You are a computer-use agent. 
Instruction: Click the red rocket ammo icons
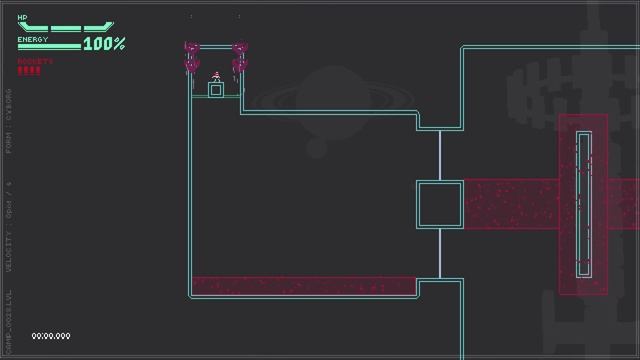click(x=29, y=71)
